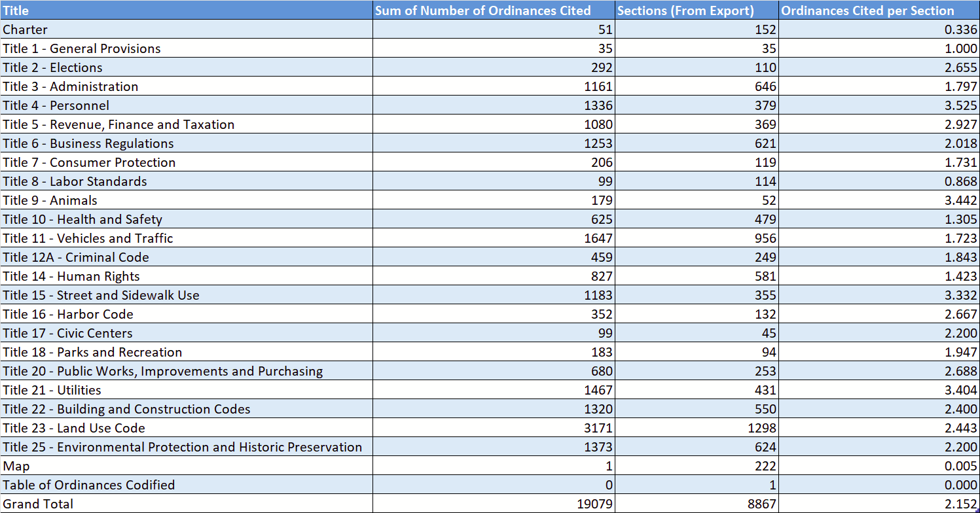Click 'Title 8 - Labor Standards' cell
This screenshot has height=513, width=980.
(x=187, y=181)
